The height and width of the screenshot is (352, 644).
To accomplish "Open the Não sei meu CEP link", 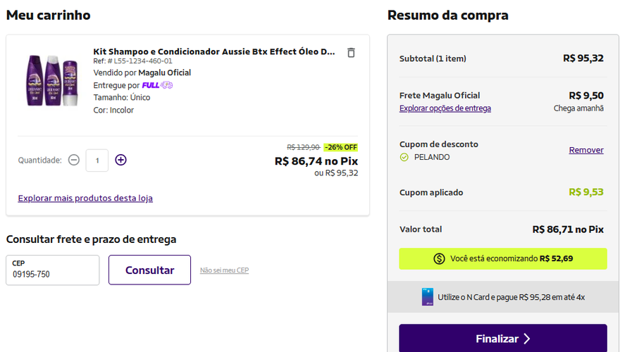I will pos(224,270).
